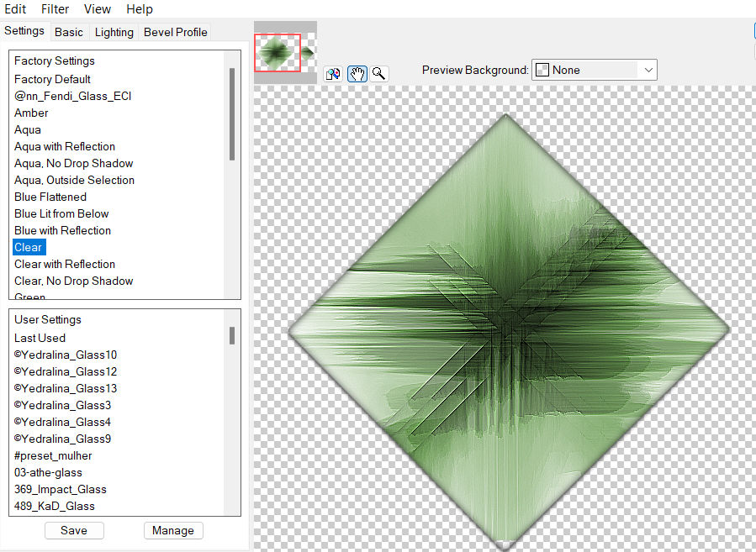Select Clear with Reflection preset
This screenshot has width=756, height=552.
pyautogui.click(x=65, y=264)
